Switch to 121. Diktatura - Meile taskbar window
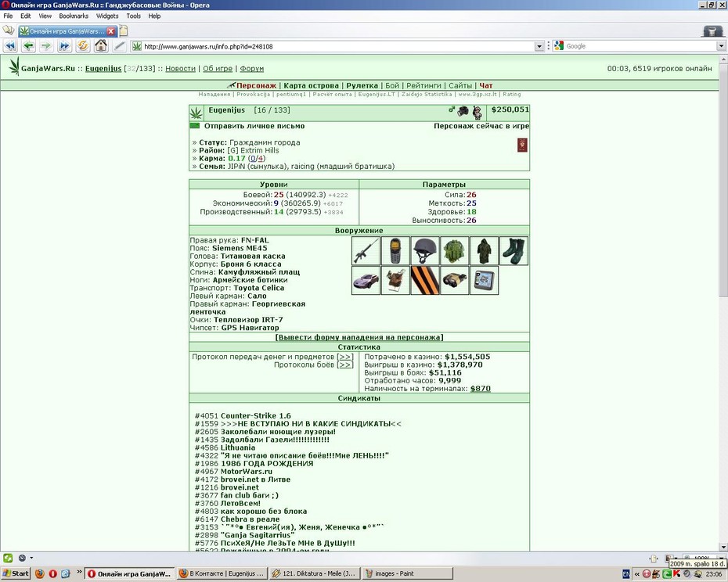 [x=313, y=573]
